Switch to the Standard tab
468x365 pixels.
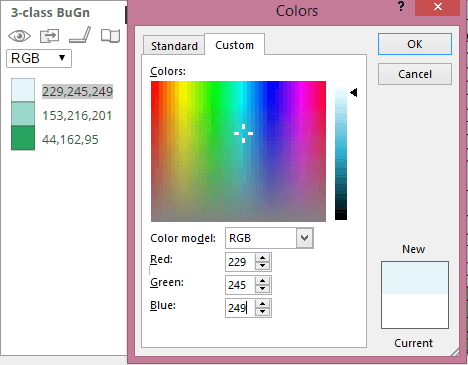coord(174,46)
